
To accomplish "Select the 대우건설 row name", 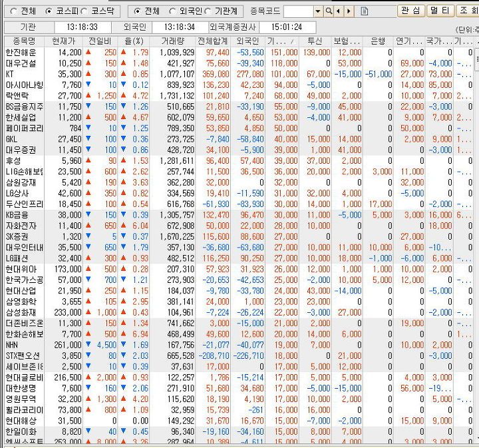I will click(21, 63).
